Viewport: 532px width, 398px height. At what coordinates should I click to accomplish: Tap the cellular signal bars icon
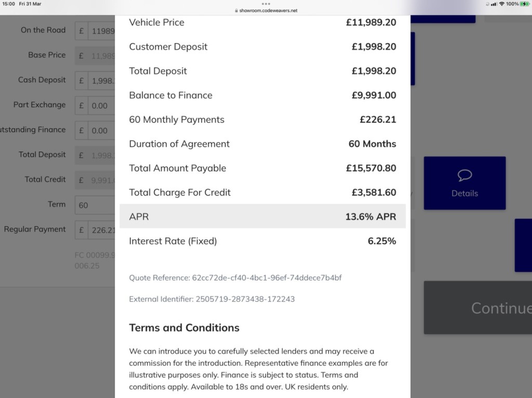point(494,4)
